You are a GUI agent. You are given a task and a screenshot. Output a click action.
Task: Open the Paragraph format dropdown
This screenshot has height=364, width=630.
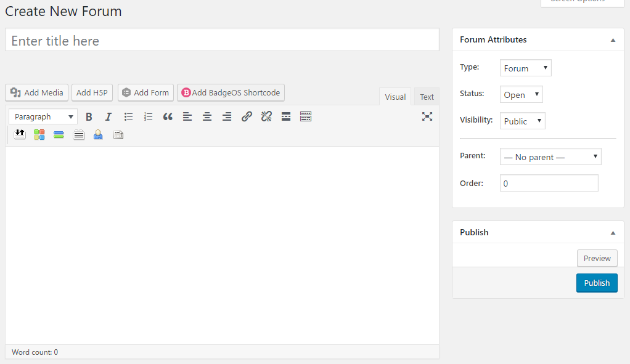point(43,116)
